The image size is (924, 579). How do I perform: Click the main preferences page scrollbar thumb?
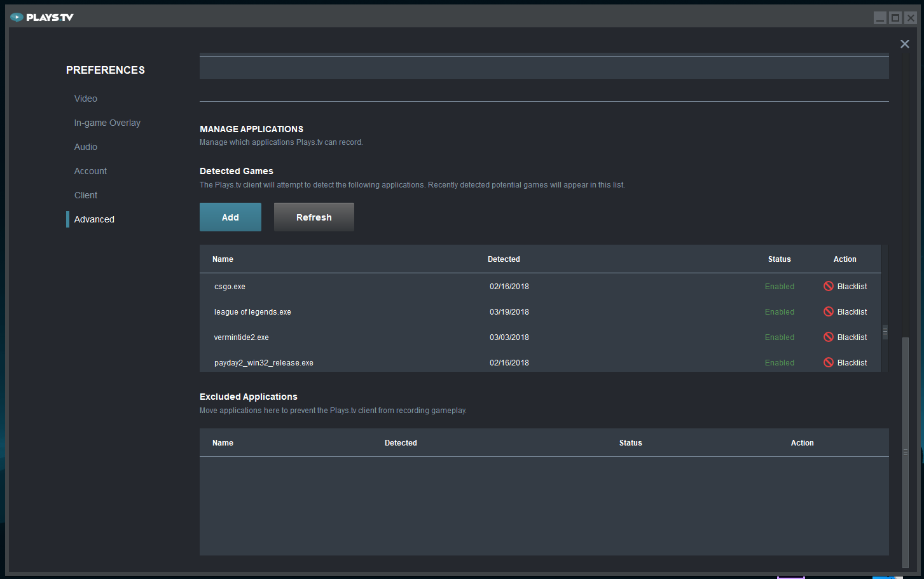[906, 452]
